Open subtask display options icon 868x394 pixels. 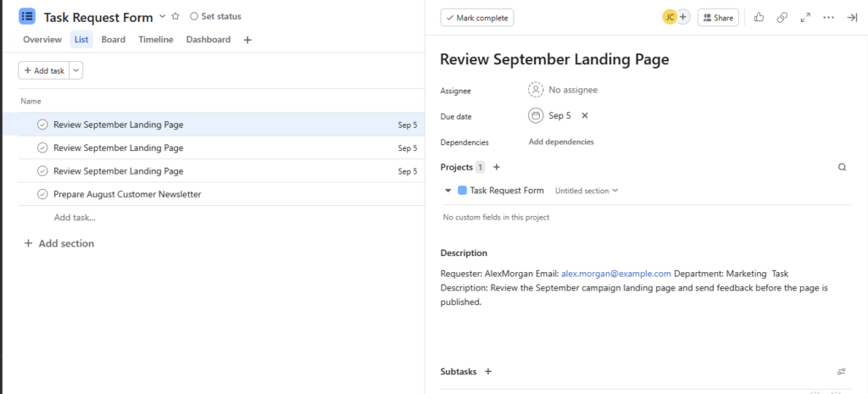842,372
